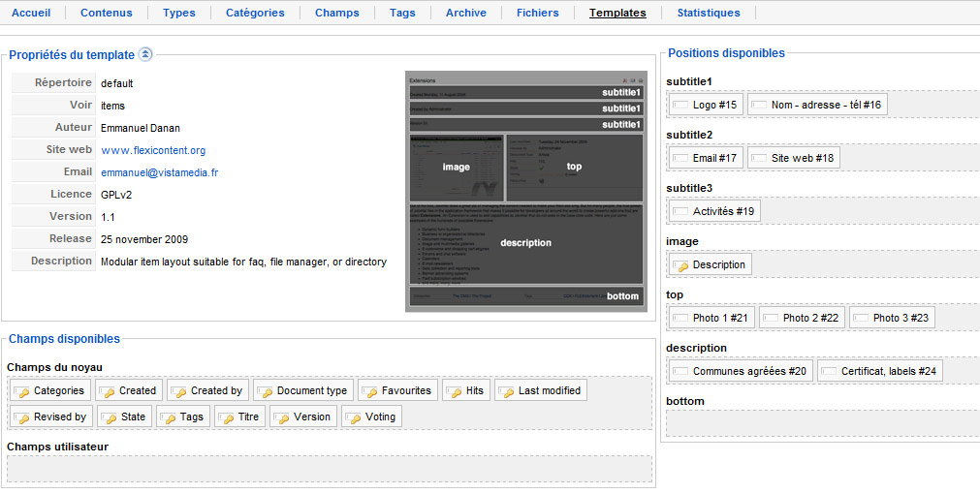Select the Site web #18 label
Image resolution: width=980 pixels, height=494 pixels.
[803, 158]
